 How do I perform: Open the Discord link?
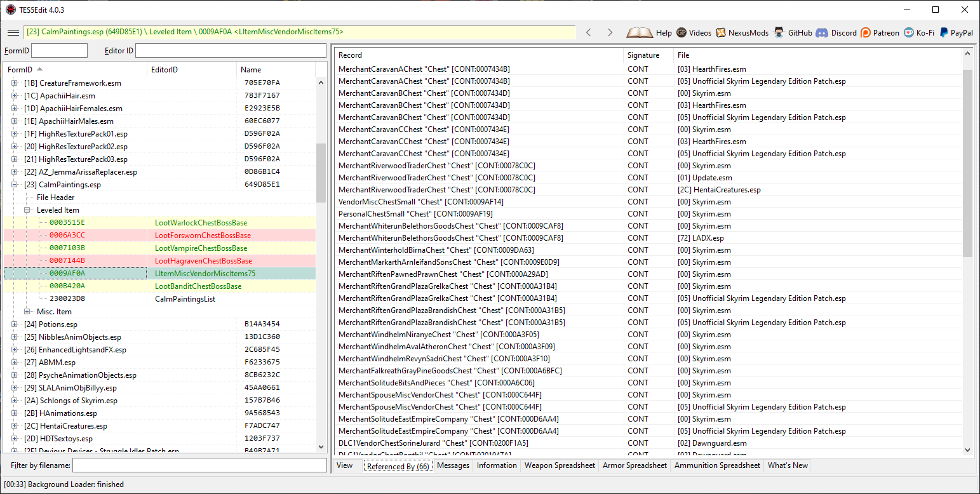[x=836, y=32]
